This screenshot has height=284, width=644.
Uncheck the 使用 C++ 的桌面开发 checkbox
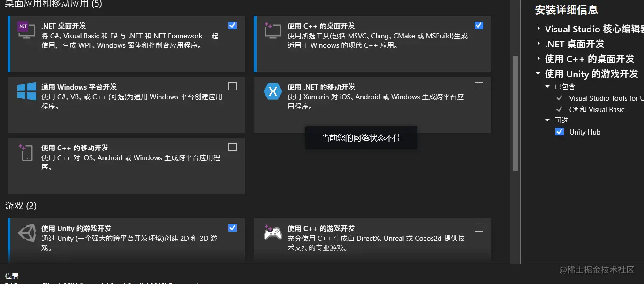pos(478,25)
